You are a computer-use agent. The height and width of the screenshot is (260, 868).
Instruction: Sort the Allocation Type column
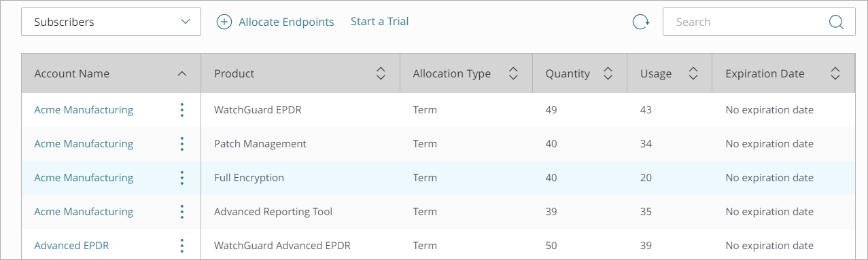(513, 73)
